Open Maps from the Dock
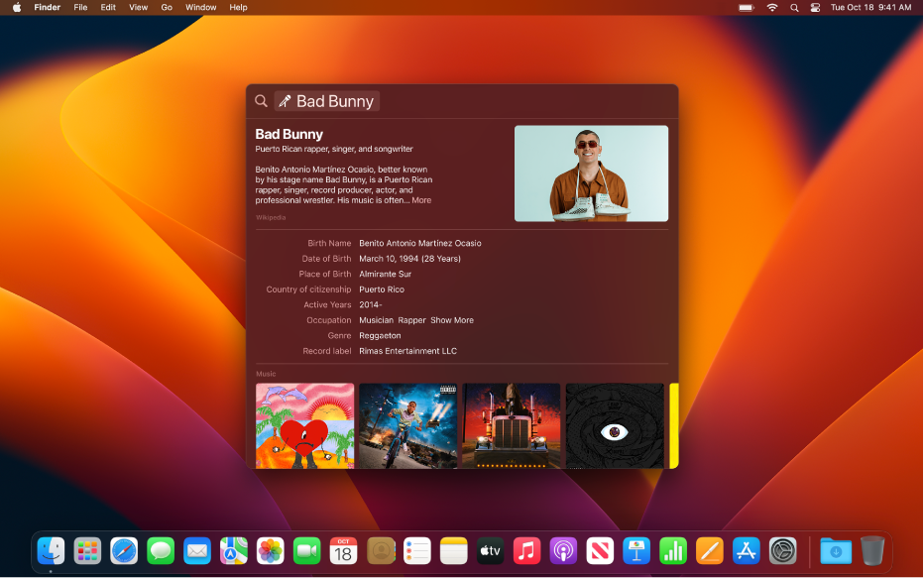This screenshot has height=579, width=924. (x=234, y=552)
